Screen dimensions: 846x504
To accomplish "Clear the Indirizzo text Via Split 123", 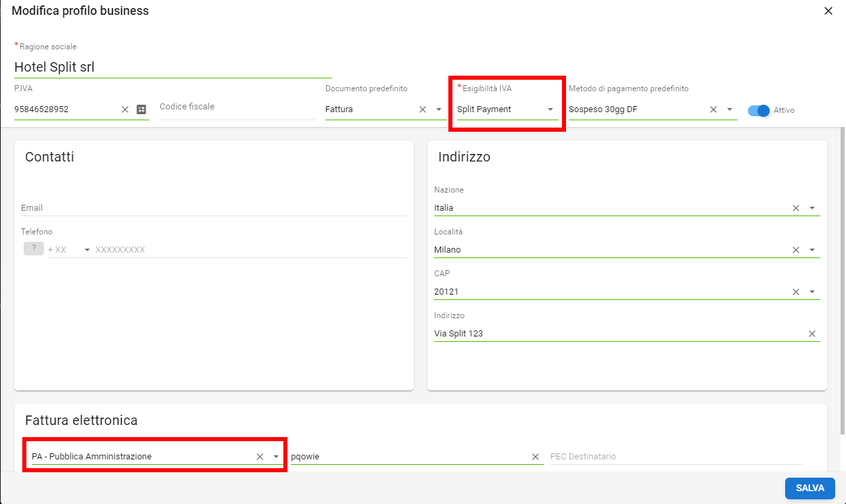I will pyautogui.click(x=812, y=334).
